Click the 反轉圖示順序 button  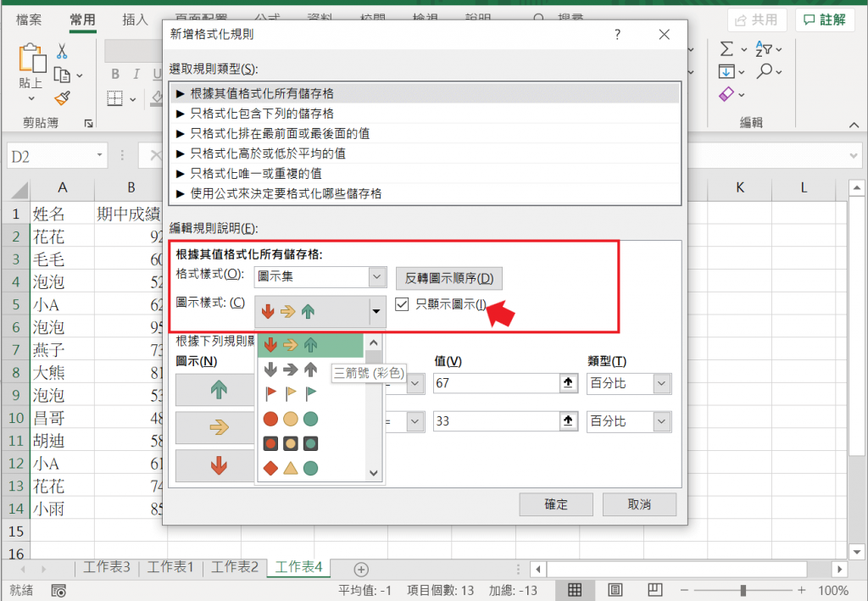[x=449, y=278]
